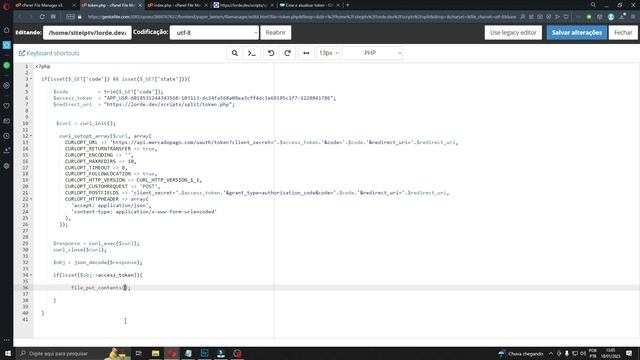The width and height of the screenshot is (640, 360).
Task: Open the PHP language mode dropdown
Action: tap(373, 53)
